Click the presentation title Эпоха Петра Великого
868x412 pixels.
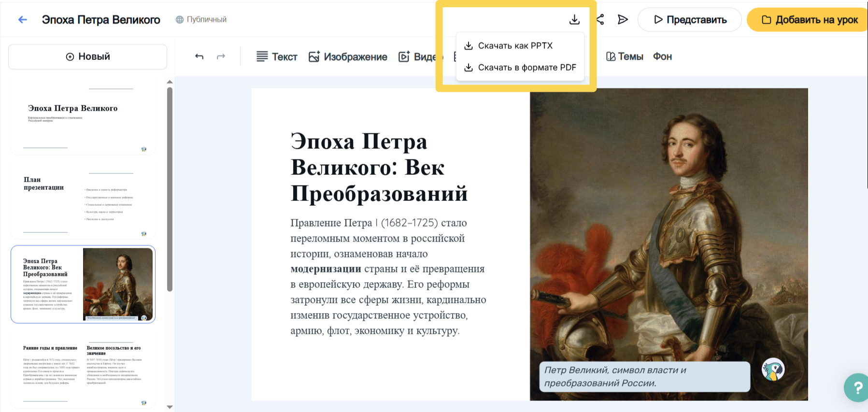pyautogui.click(x=101, y=20)
